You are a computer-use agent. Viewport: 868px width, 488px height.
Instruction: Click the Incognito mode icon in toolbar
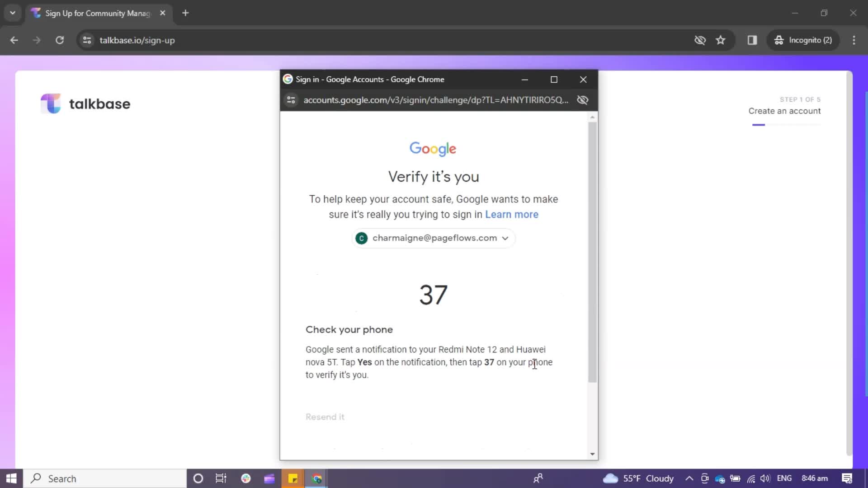779,40
